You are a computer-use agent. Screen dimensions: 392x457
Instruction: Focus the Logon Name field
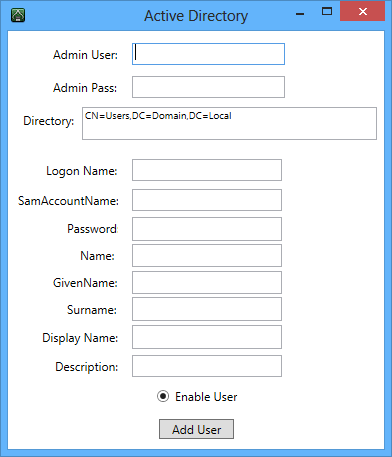click(207, 170)
